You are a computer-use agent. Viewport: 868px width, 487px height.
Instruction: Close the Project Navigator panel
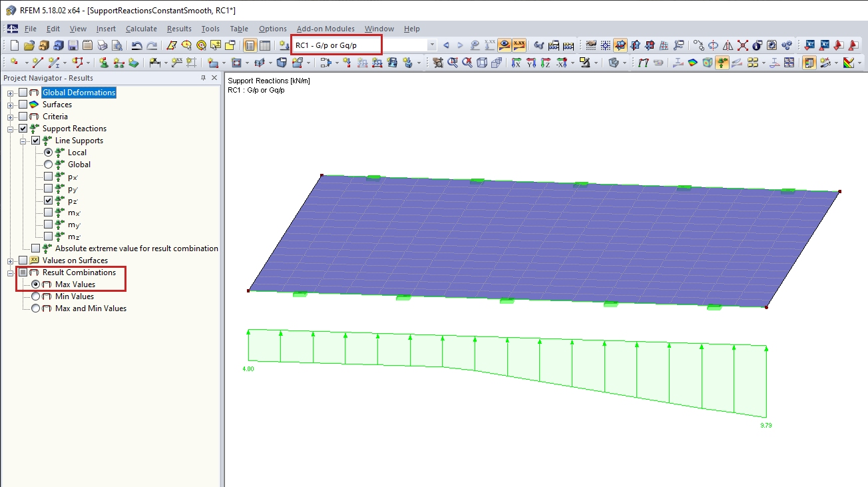coord(214,78)
